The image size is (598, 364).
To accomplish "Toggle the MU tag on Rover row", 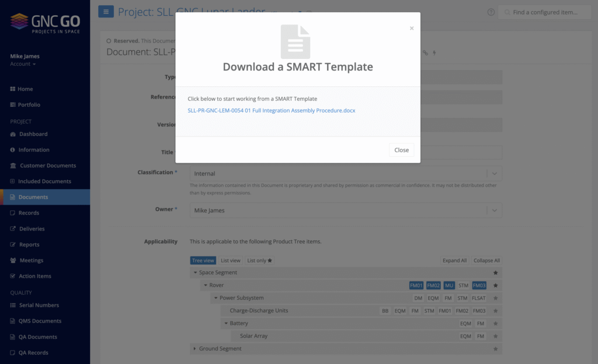I will (448, 285).
